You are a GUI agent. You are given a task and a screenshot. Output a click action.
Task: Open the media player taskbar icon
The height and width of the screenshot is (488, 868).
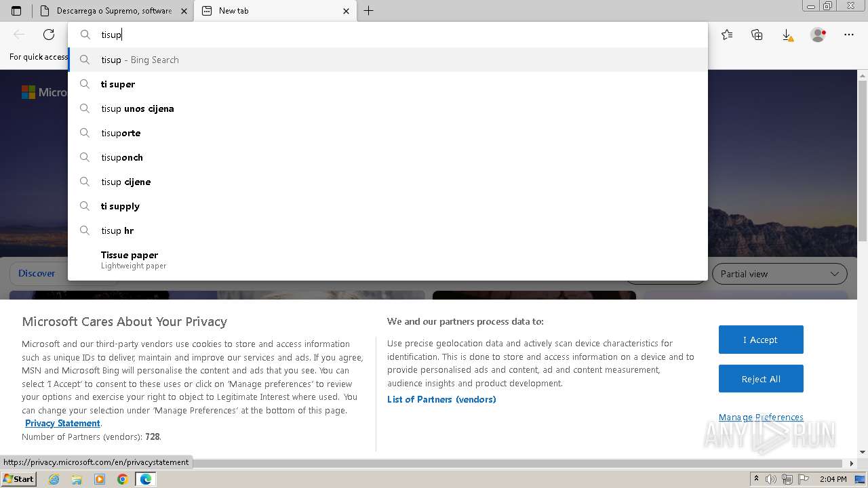tap(100, 479)
